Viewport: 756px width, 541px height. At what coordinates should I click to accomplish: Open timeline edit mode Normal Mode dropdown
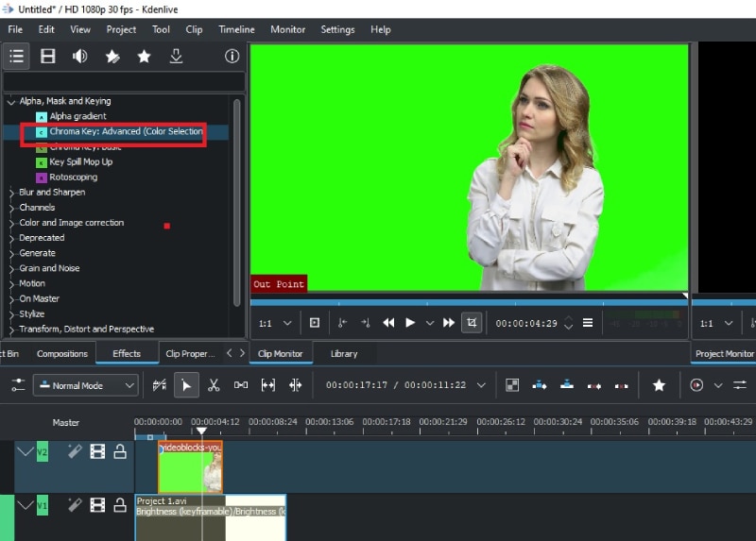86,385
